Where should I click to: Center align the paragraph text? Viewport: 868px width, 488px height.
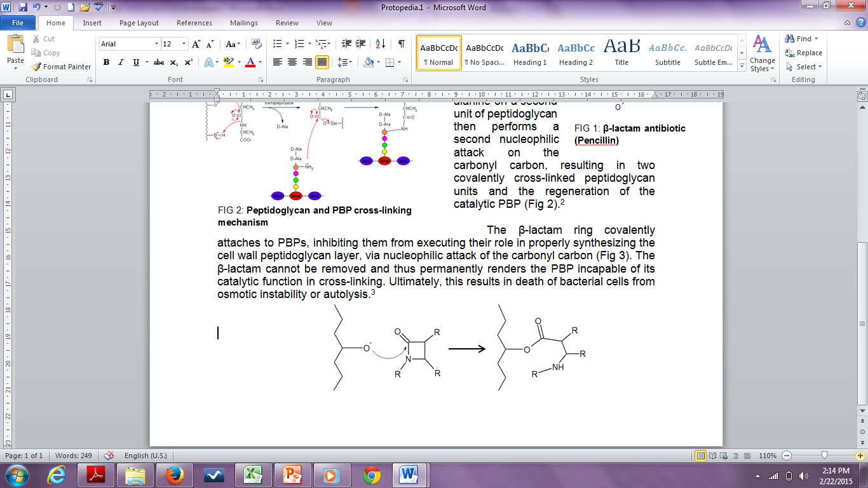tap(292, 62)
